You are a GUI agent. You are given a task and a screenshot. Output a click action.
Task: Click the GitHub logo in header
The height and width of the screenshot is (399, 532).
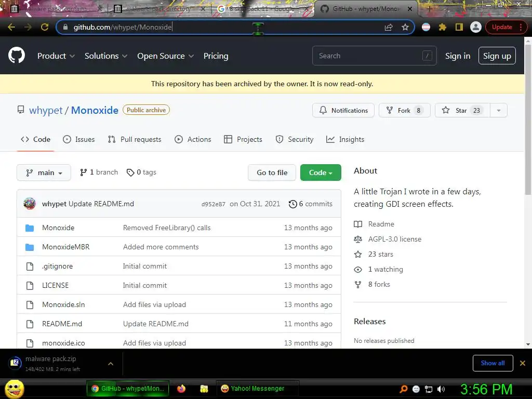[x=17, y=56]
